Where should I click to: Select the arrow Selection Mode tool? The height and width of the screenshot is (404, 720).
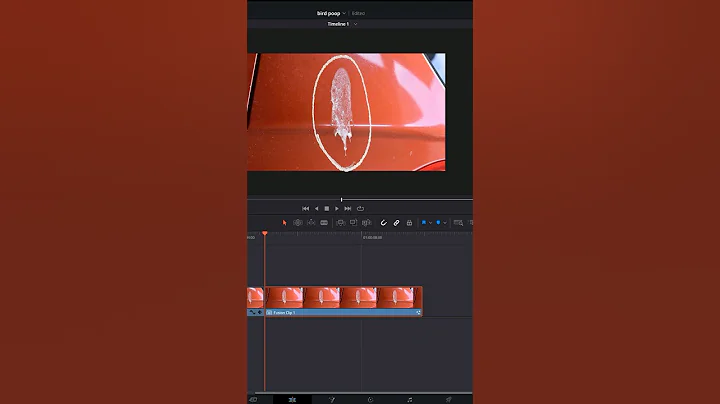click(x=284, y=223)
